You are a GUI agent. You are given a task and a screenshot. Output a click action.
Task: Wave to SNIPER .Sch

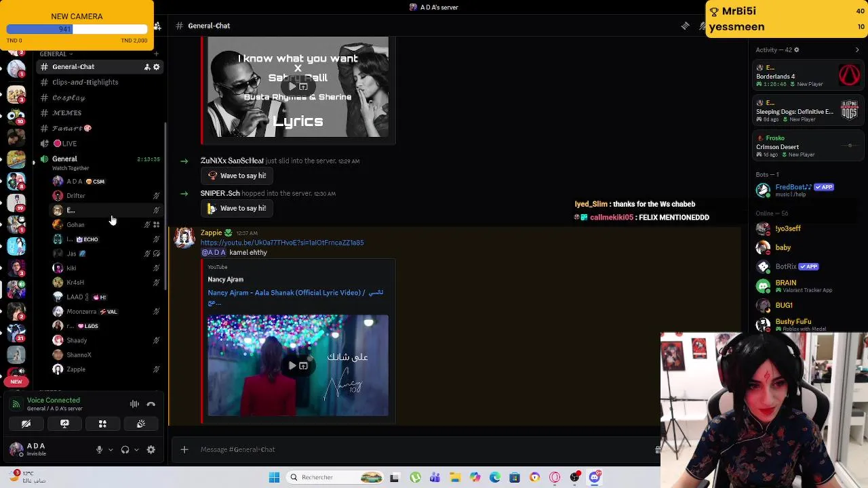pos(237,208)
